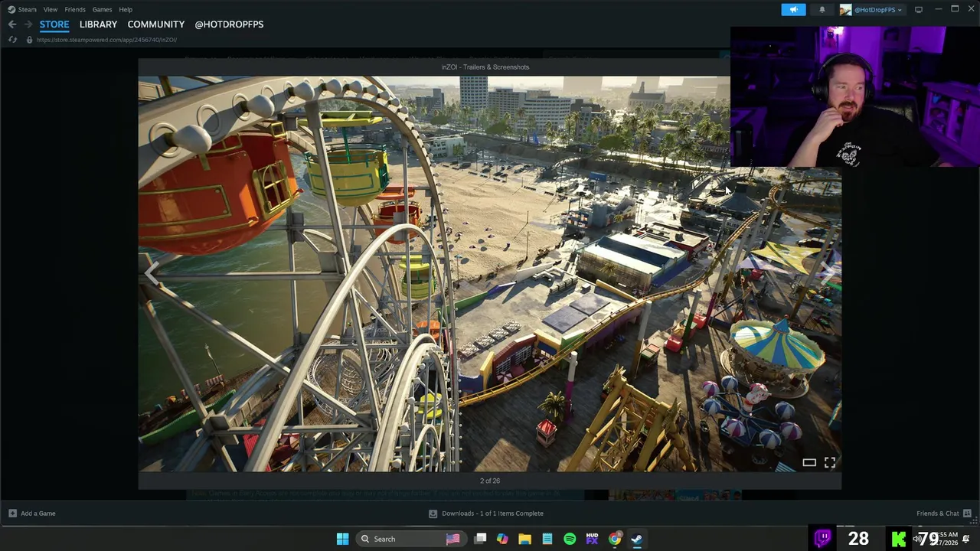Click the Kick overlay icon
The height and width of the screenshot is (551, 980).
[899, 539]
